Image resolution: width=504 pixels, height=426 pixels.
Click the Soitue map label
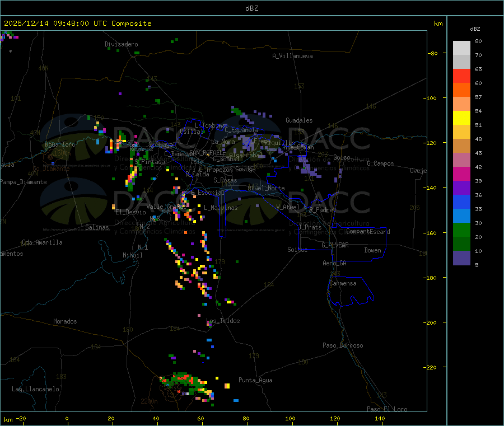(297, 250)
